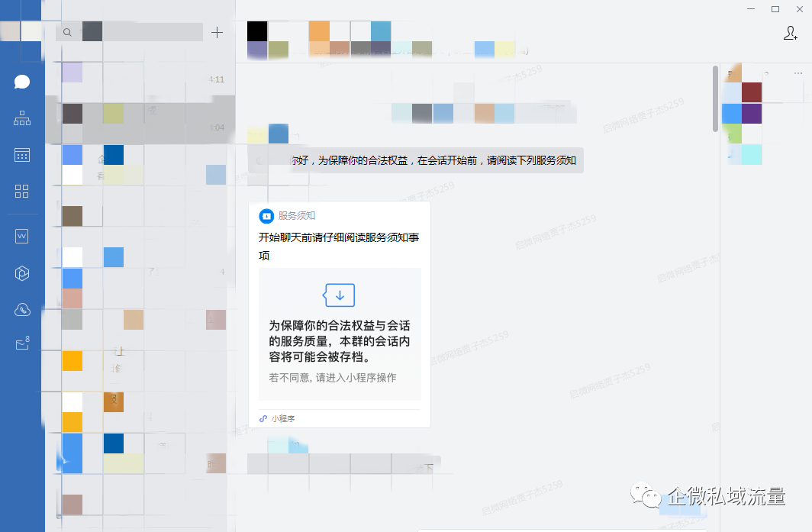Open the three-dot more menu in member panel
The image size is (812, 532).
[798, 73]
